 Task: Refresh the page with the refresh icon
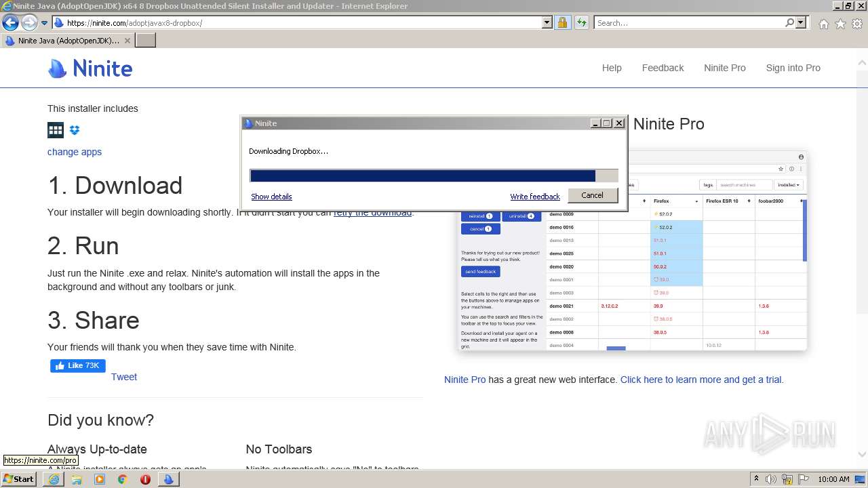tap(581, 23)
